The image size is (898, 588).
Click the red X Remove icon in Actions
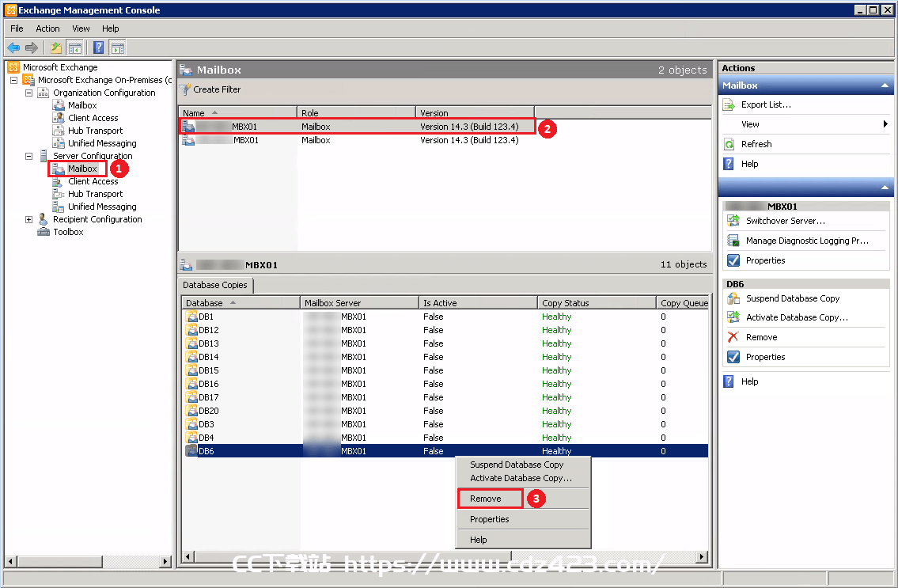tap(733, 337)
